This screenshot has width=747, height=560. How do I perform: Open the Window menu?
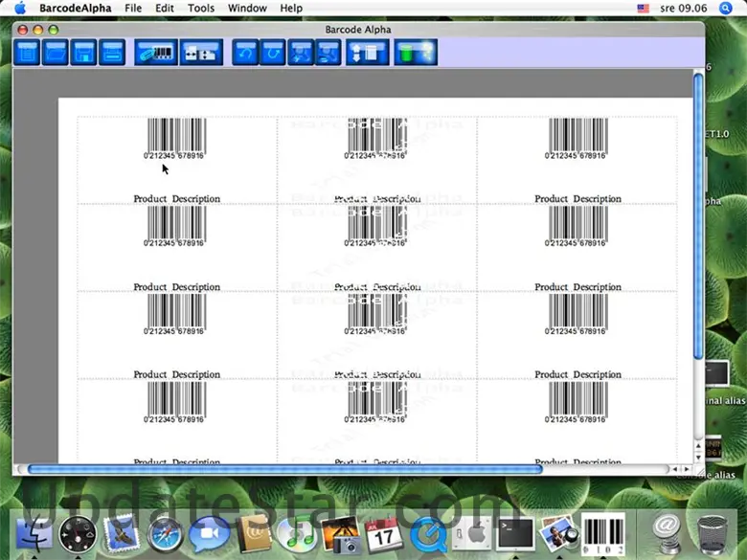click(x=247, y=8)
